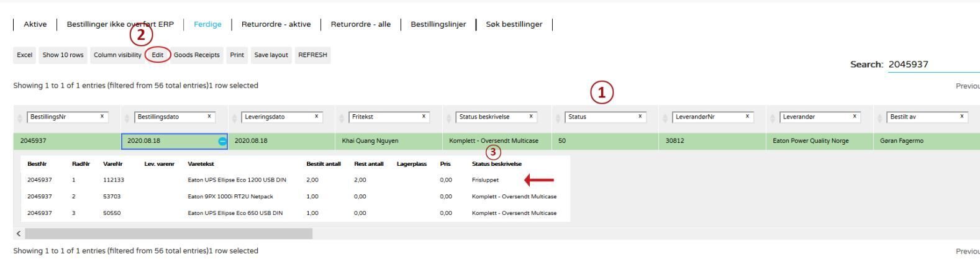
Task: Clear the Bestilt av filter with x
Action: pyautogui.click(x=961, y=117)
